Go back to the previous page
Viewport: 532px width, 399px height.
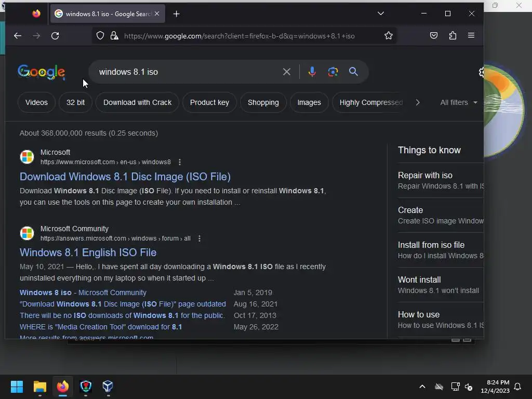pyautogui.click(x=18, y=36)
